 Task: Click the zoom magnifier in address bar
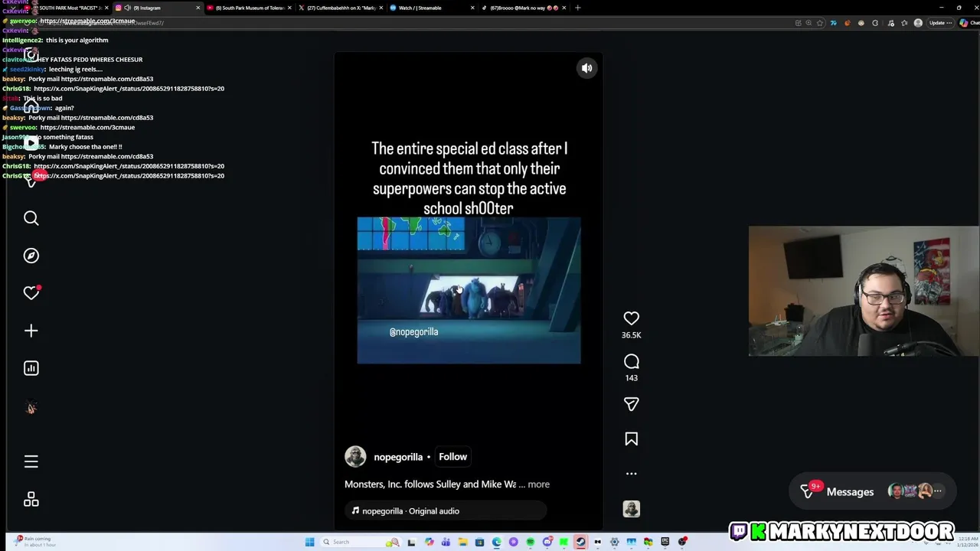[x=808, y=23]
